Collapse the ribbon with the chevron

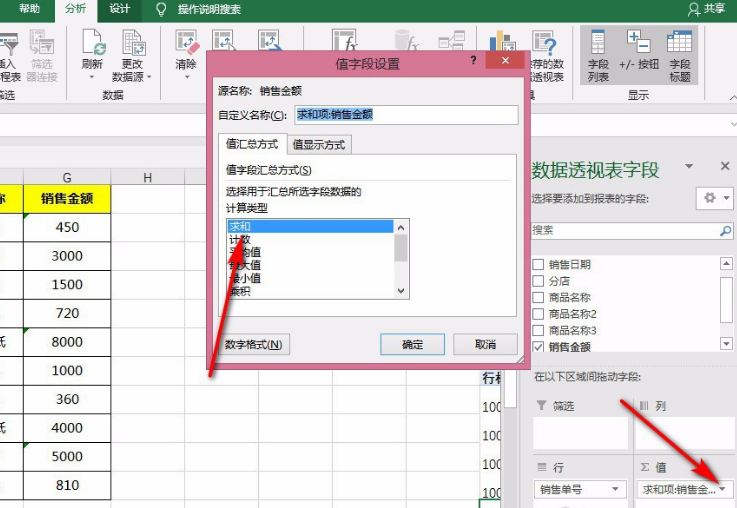coord(733,97)
